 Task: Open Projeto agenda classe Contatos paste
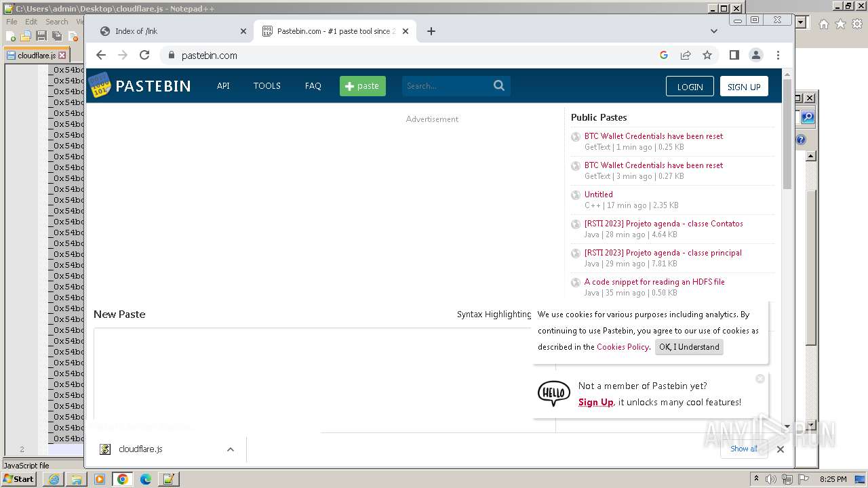pos(664,224)
